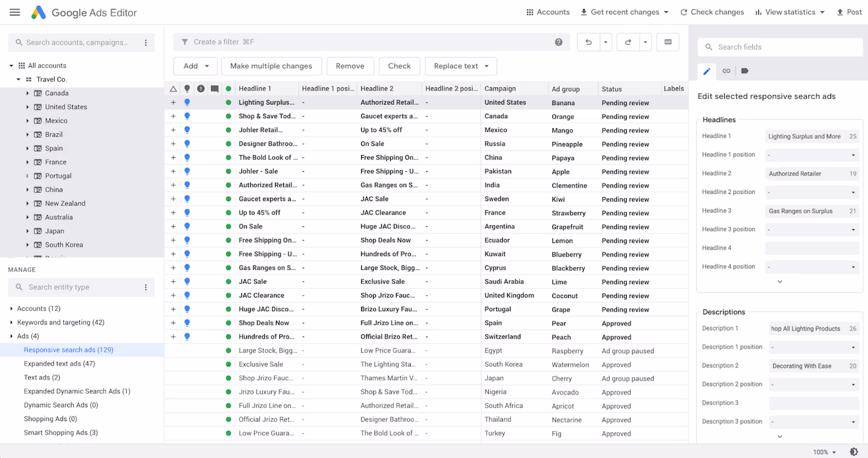Edit the empty Headline 4 field
The width and height of the screenshot is (868, 458).
(x=812, y=248)
